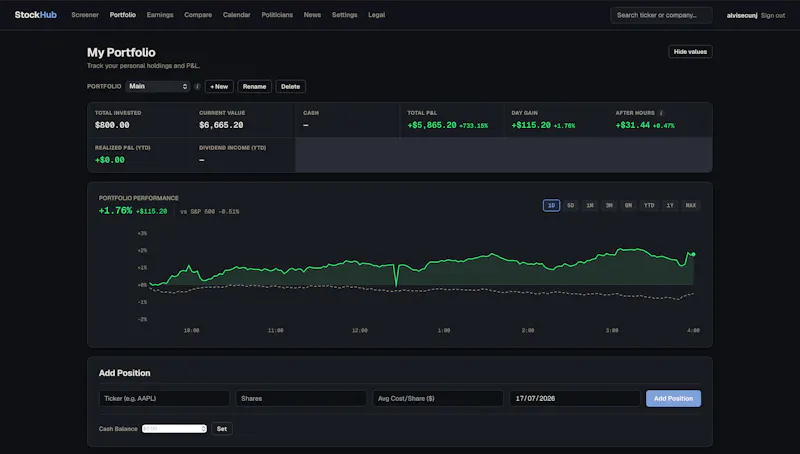The width and height of the screenshot is (800, 454).
Task: Click the green endpoint dot on chart
Action: click(693, 254)
